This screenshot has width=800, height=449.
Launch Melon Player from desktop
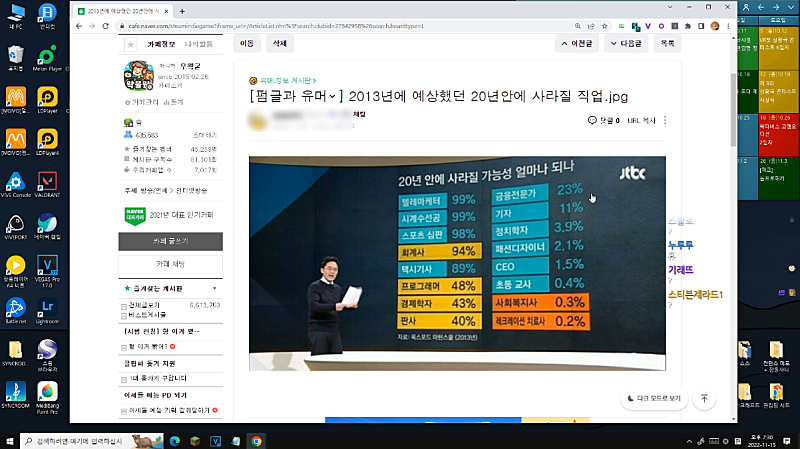(47, 58)
